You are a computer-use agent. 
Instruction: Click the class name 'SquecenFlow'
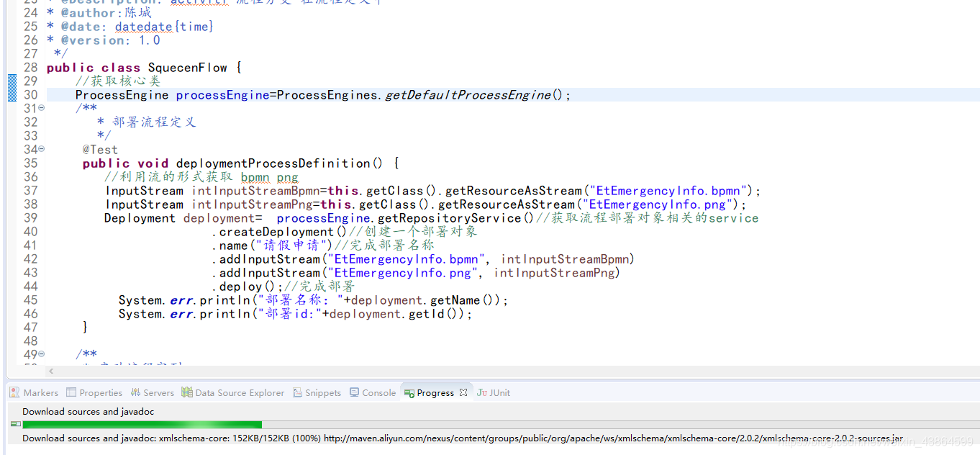[x=188, y=68]
